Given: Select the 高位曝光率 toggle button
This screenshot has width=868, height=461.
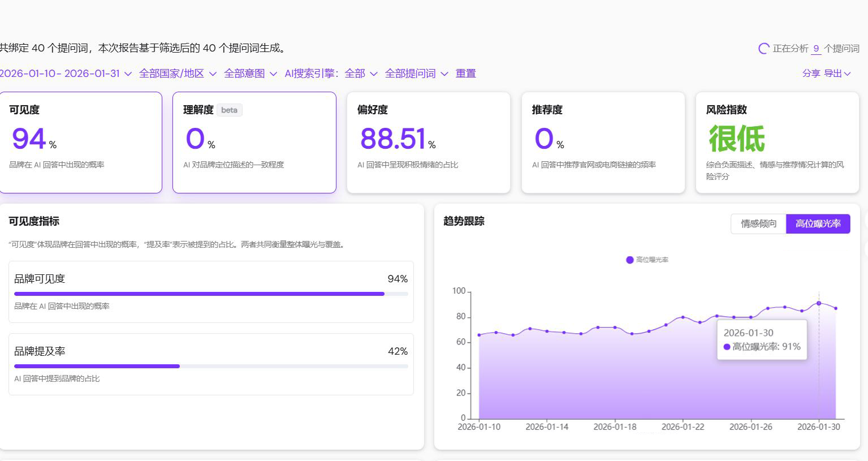Looking at the screenshot, I should 818,223.
